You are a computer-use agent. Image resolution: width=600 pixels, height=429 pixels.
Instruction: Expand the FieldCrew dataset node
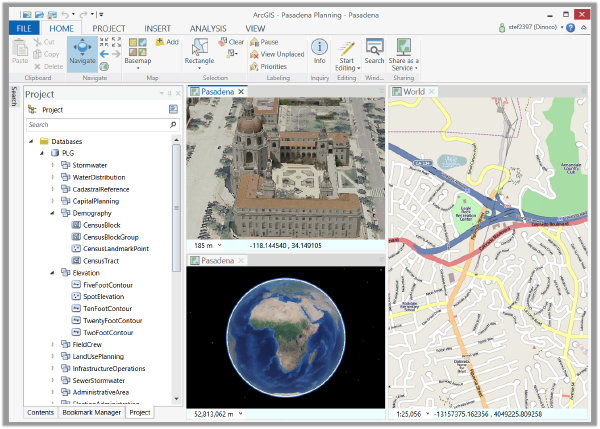click(x=53, y=344)
